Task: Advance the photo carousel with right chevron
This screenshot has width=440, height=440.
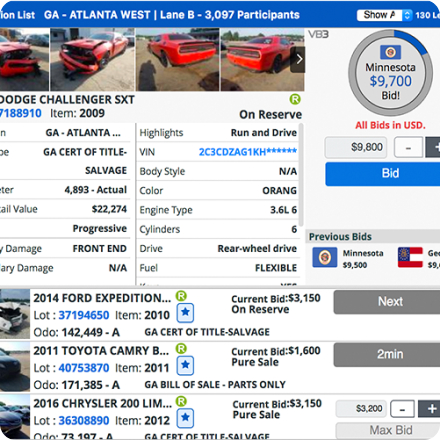Action: (298, 59)
